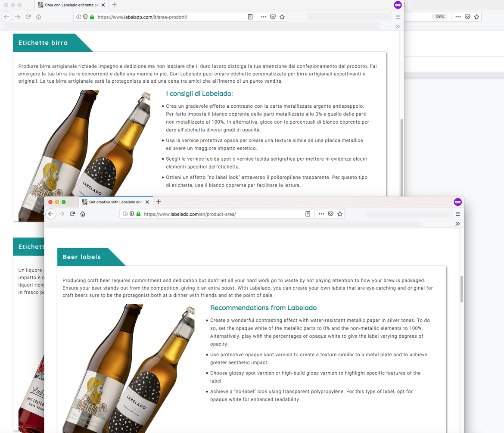This screenshot has width=504, height=433.
Task: Save English page to Pocket
Action: pos(330,214)
